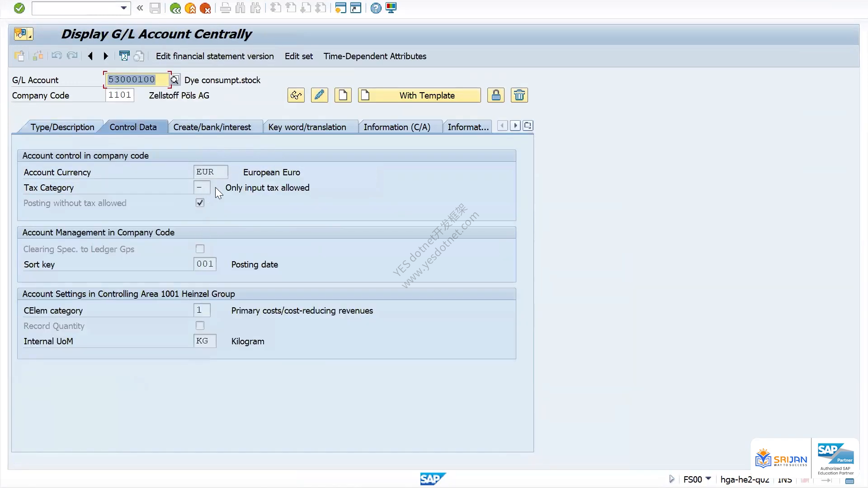Click the trash can Delete icon

[x=519, y=95]
